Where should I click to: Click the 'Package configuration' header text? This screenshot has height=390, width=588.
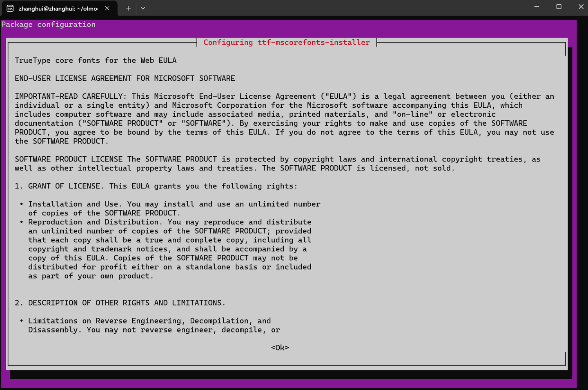pyautogui.click(x=49, y=24)
